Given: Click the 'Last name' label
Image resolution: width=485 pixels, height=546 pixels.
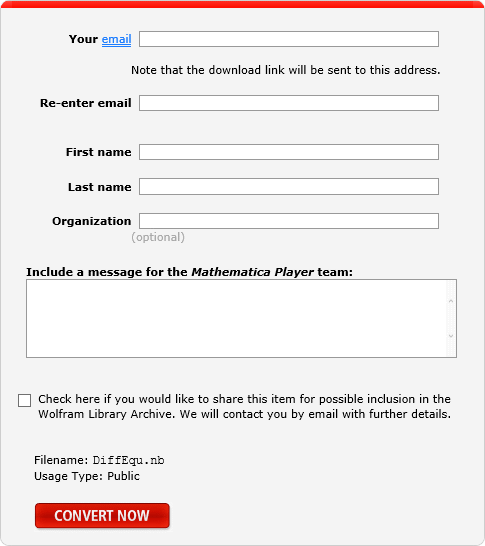Looking at the screenshot, I should 100,187.
